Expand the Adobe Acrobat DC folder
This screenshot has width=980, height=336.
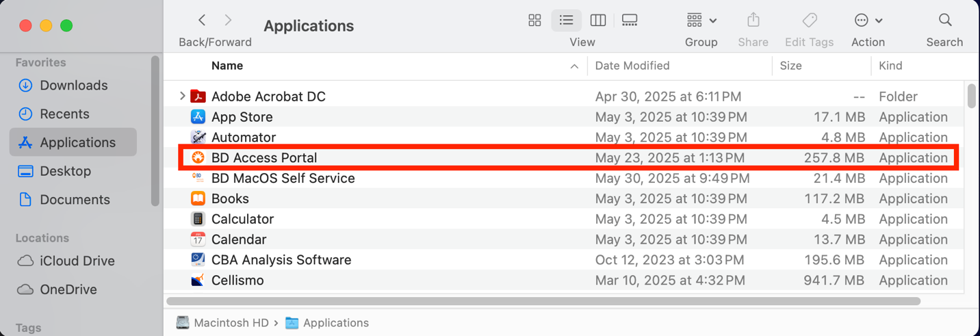tap(182, 96)
